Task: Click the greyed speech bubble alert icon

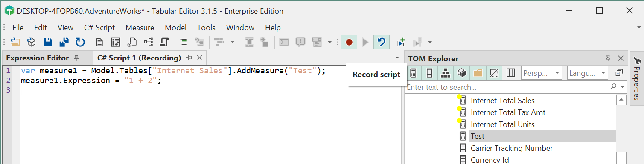Action: pos(301,42)
